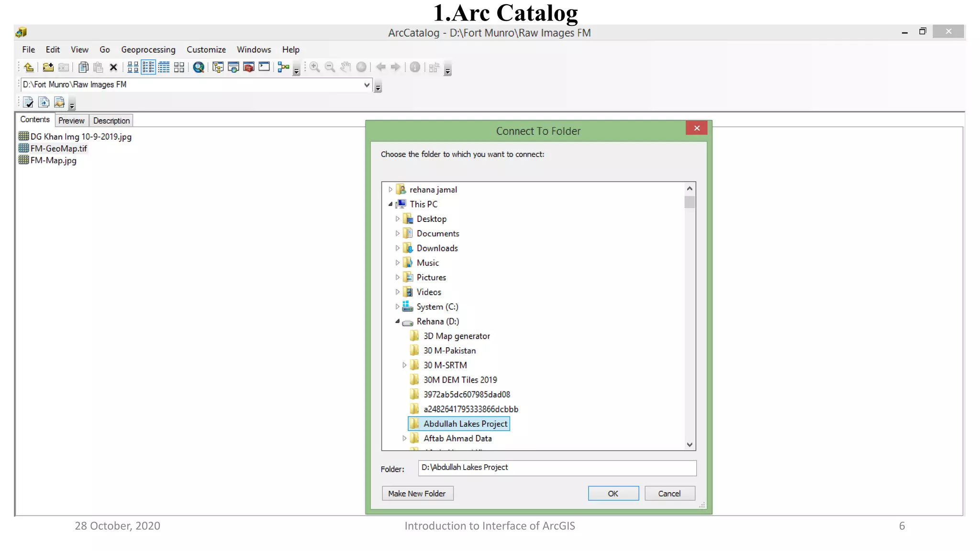Switch contents to List view
The image size is (980, 551).
(148, 67)
